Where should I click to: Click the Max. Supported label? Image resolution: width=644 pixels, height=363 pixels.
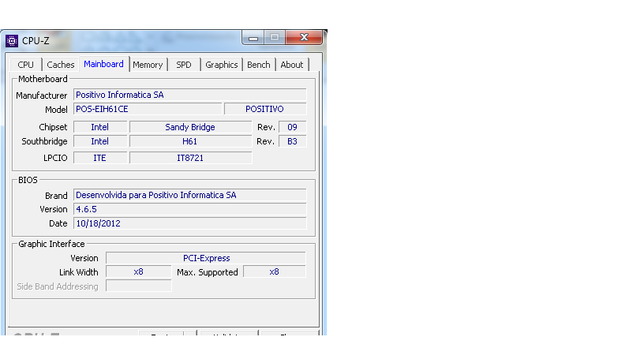(x=208, y=272)
